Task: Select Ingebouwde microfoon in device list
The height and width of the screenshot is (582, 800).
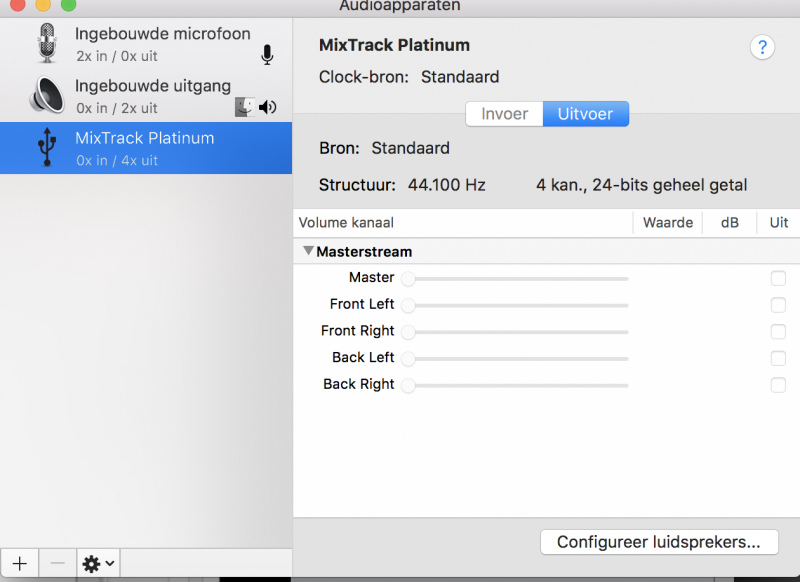Action: coord(146,44)
